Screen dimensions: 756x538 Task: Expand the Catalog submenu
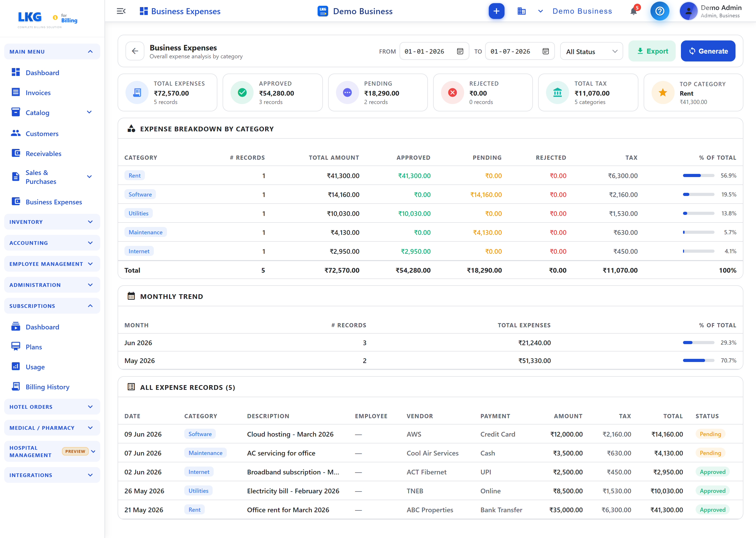tap(89, 112)
